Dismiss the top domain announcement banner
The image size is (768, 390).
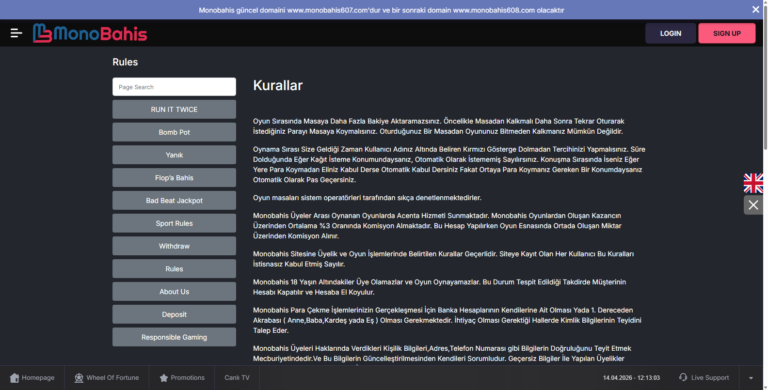pyautogui.click(x=755, y=9)
